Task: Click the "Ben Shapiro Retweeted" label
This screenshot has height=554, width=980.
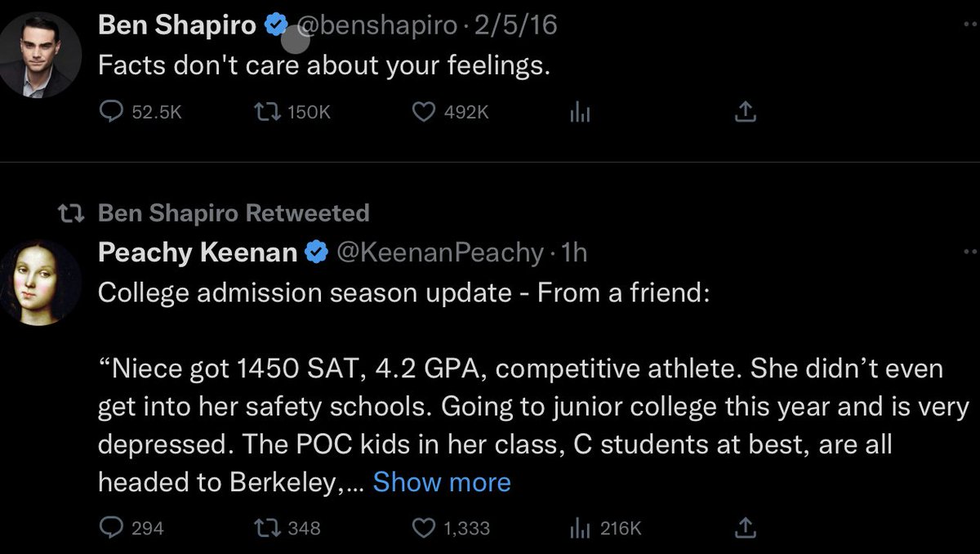Action: pos(233,213)
